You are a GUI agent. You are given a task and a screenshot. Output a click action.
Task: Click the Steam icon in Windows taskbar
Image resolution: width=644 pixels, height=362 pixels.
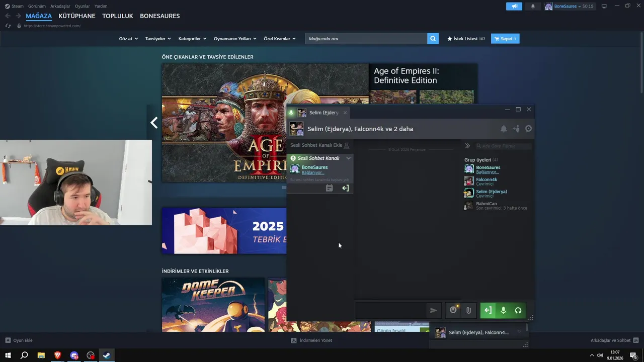[x=107, y=355]
